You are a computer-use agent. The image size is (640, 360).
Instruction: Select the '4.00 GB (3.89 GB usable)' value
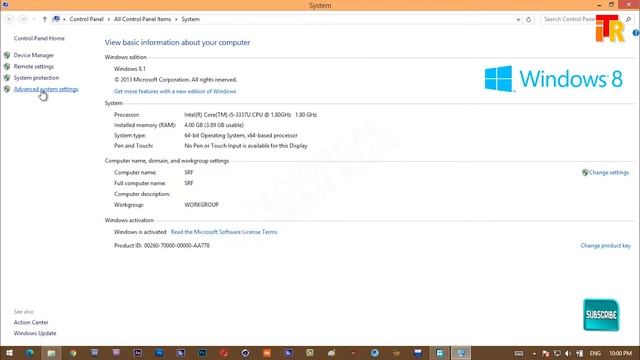point(214,125)
